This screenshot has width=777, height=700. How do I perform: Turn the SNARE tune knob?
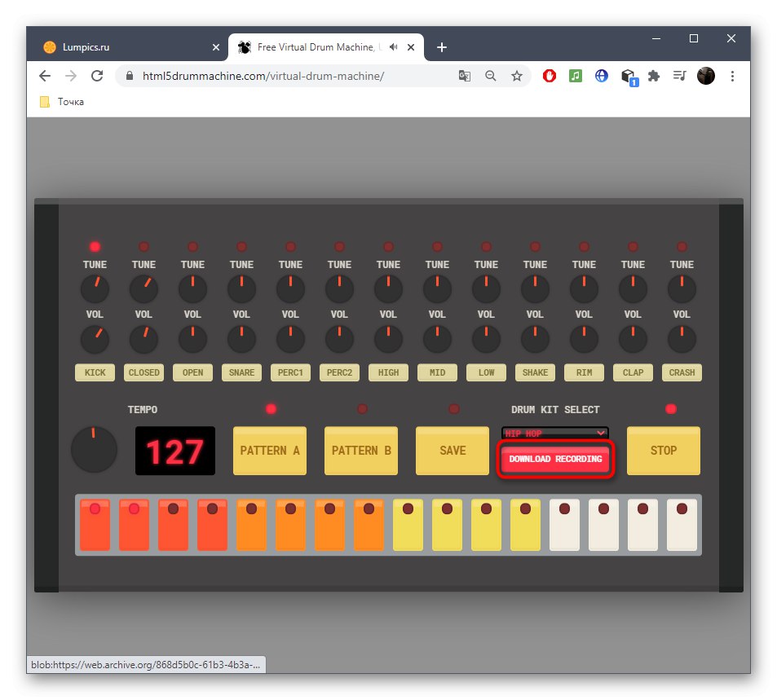[x=241, y=288]
